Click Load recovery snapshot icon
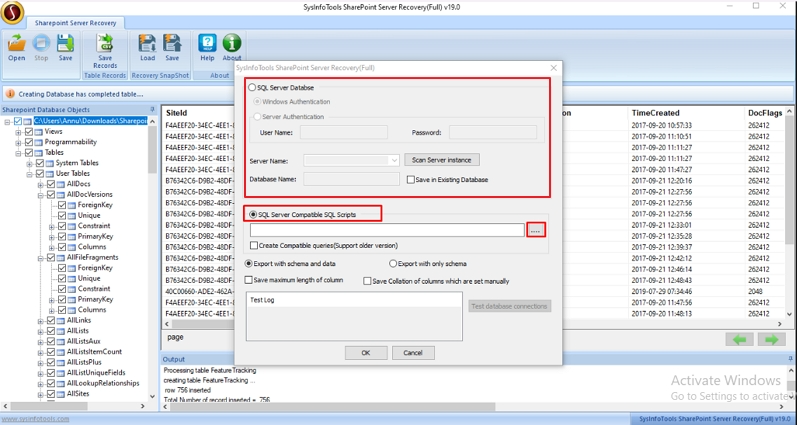797x425 pixels. point(147,44)
